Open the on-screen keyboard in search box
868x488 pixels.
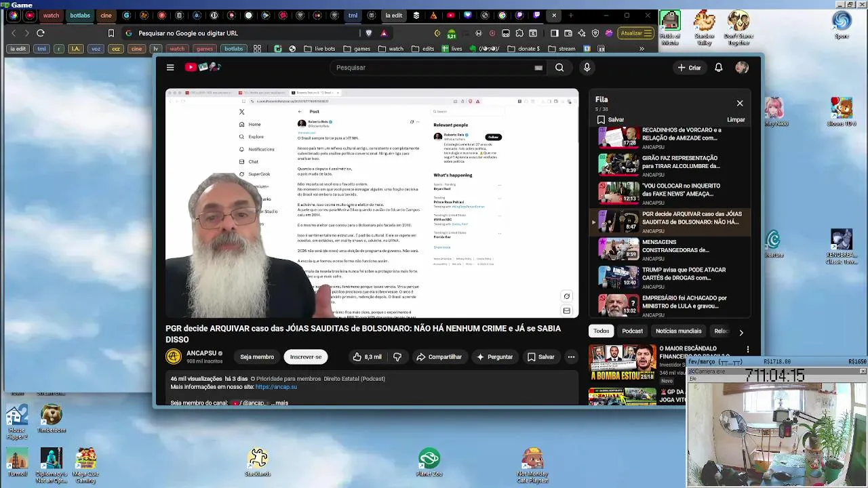(538, 68)
